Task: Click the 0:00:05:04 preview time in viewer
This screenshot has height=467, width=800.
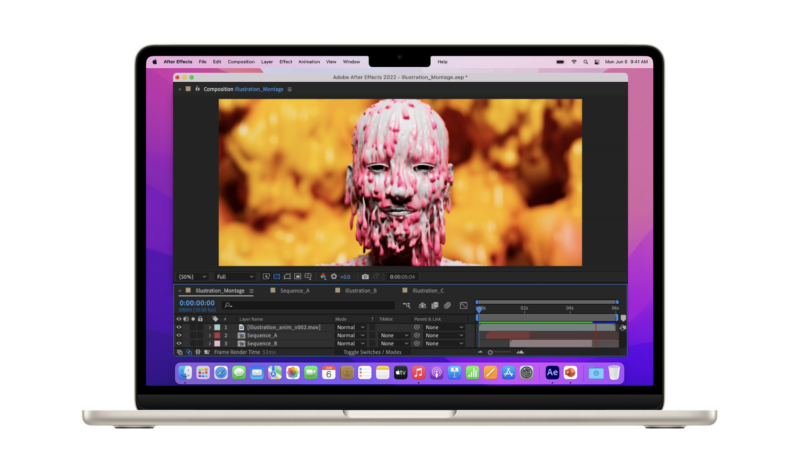Action: pos(403,277)
